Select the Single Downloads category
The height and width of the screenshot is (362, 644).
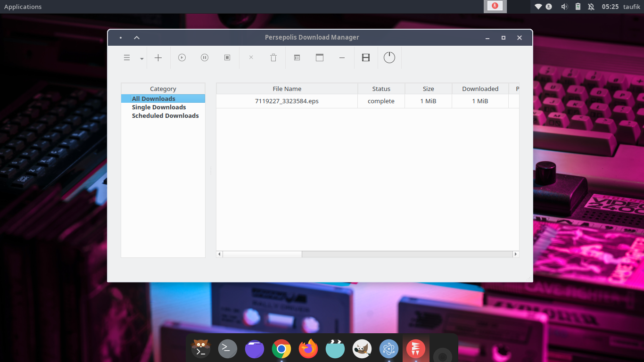159,107
